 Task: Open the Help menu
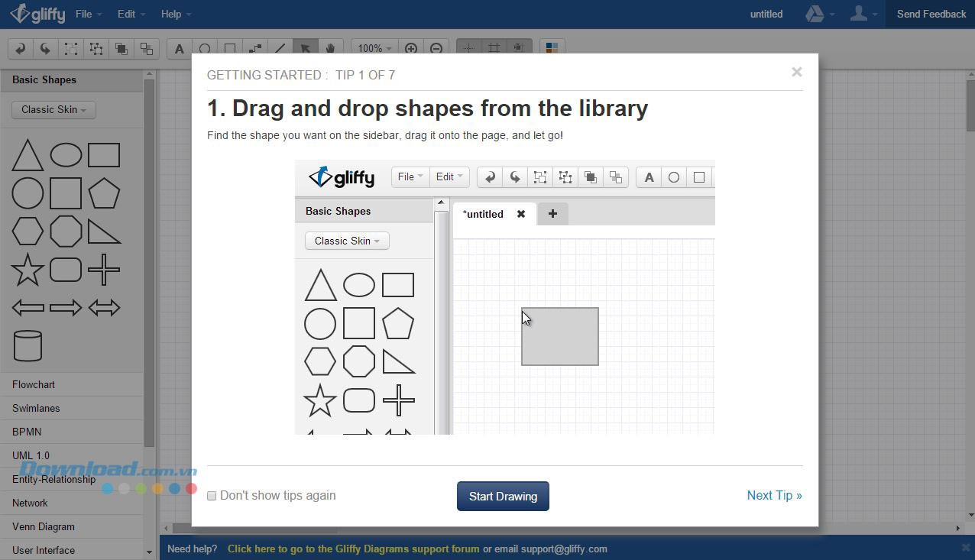point(171,14)
